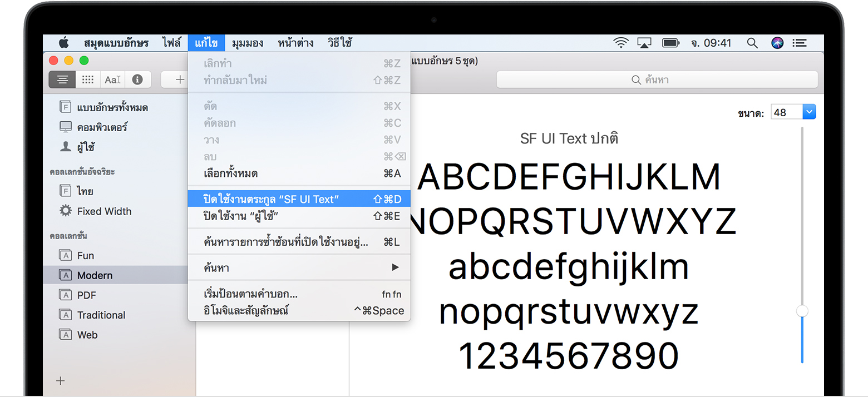868x397 pixels.
Task: Click the font size slider knob
Action: (x=802, y=311)
